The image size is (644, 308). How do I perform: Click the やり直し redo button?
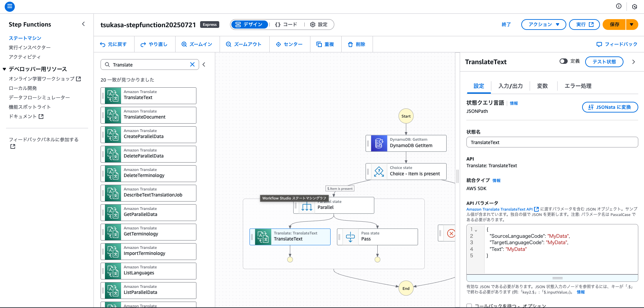[x=154, y=44]
